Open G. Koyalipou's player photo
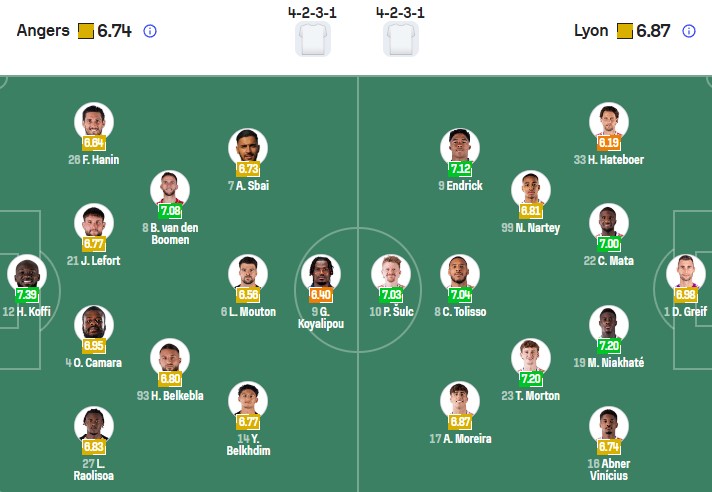This screenshot has height=492, width=712. click(x=321, y=272)
